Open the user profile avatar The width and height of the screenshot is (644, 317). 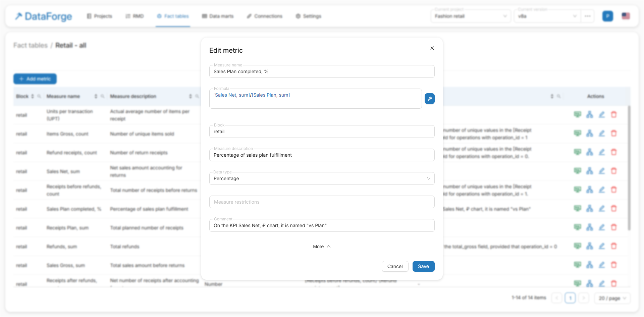tap(607, 16)
